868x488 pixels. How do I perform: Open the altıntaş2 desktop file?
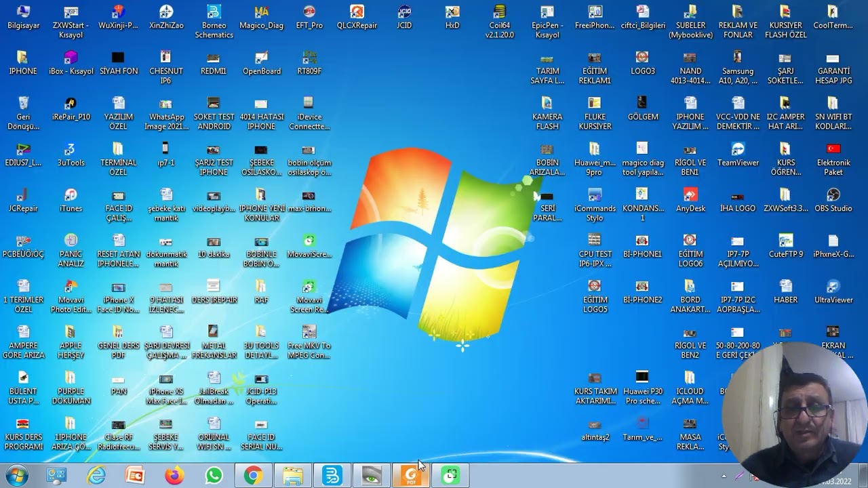point(595,430)
